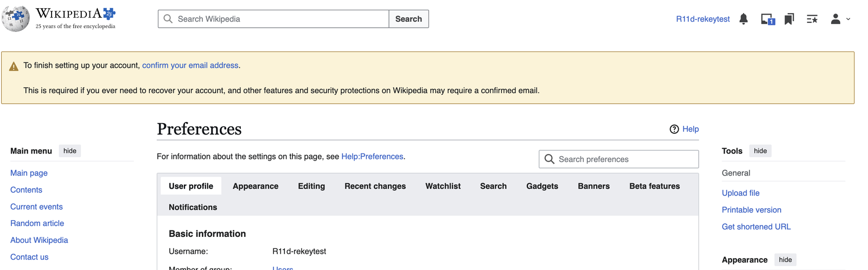Open the Search preferences tab

(493, 186)
